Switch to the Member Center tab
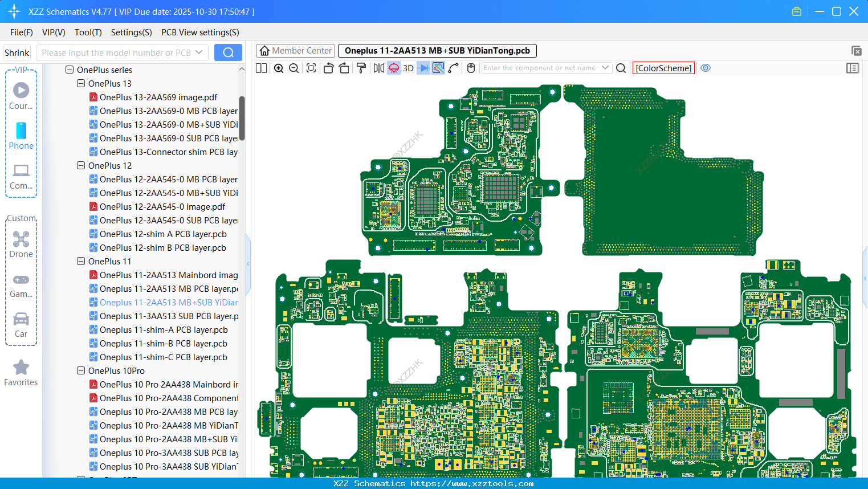Image resolution: width=868 pixels, height=489 pixels. [295, 51]
